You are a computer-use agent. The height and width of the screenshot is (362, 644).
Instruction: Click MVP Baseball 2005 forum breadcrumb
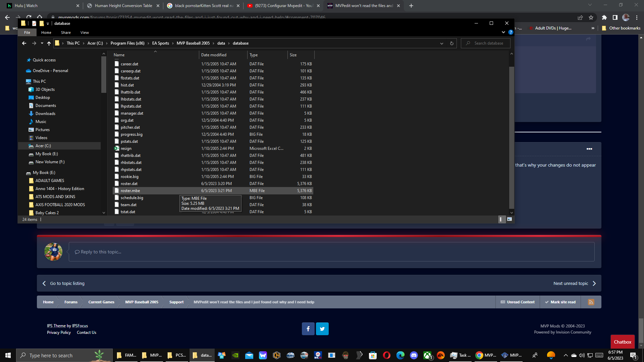pos(142,302)
